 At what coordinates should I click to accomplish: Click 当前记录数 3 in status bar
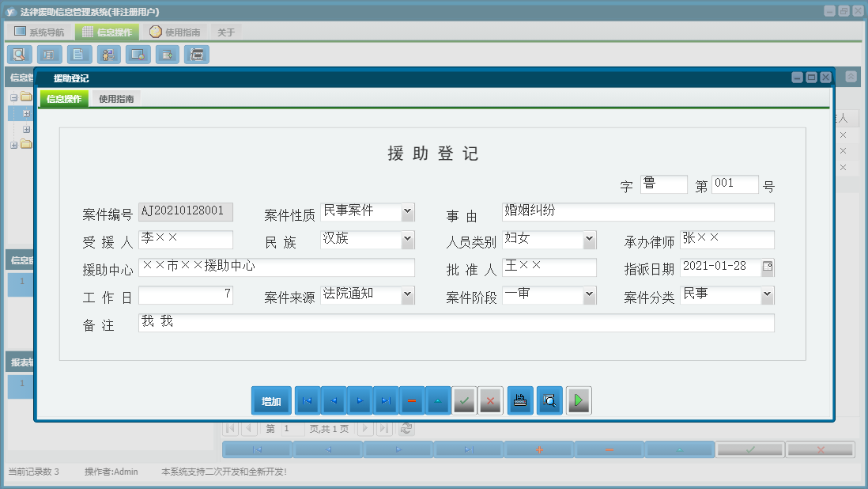(33, 472)
